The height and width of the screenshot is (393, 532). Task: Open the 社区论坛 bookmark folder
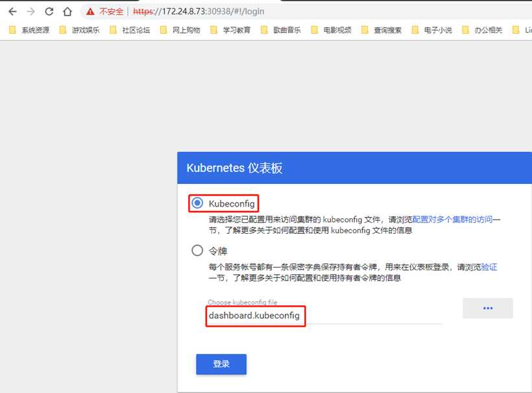point(130,30)
